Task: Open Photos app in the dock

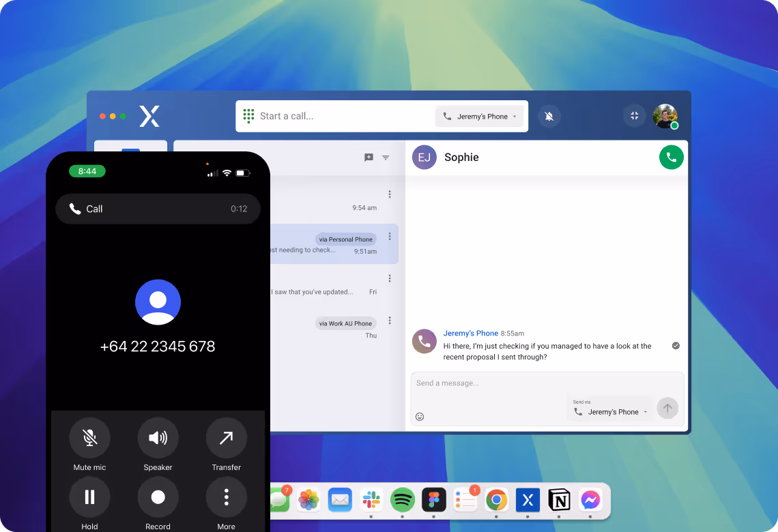Action: click(x=308, y=500)
